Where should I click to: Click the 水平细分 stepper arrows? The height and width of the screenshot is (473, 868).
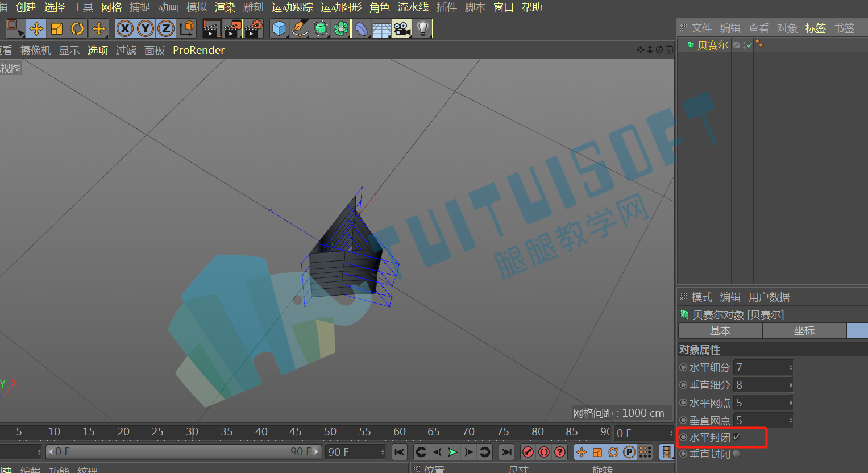(x=791, y=368)
